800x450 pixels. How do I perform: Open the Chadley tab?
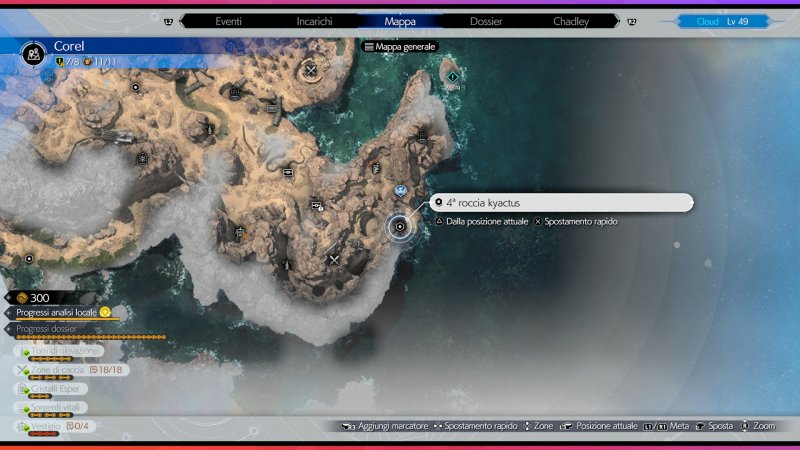point(571,20)
